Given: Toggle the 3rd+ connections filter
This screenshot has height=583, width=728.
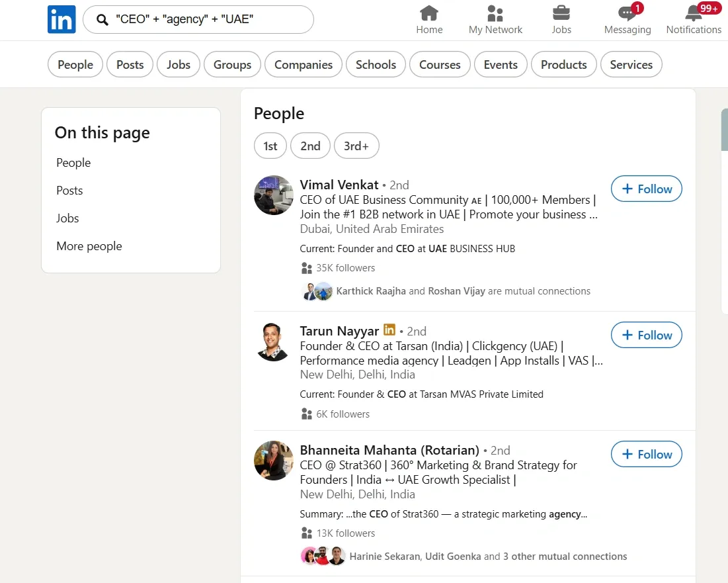Looking at the screenshot, I should (x=356, y=146).
